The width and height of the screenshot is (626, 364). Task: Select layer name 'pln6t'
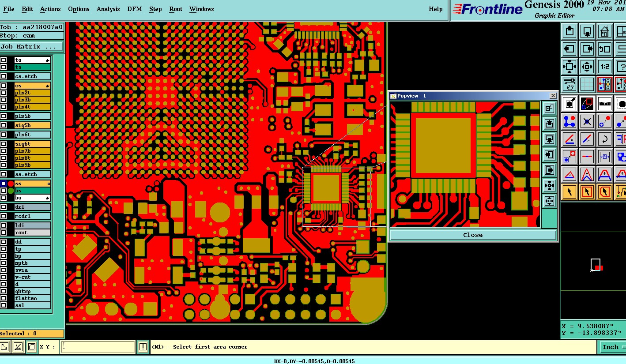tap(33, 135)
